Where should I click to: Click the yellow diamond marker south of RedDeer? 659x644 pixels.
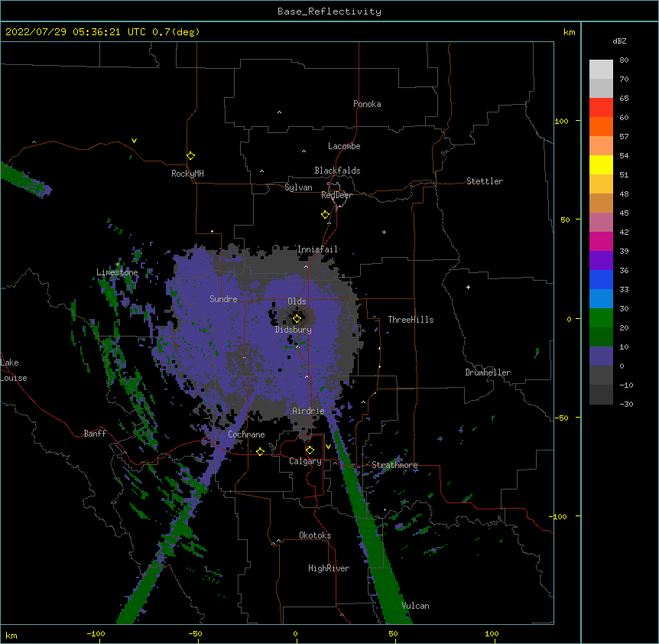point(326,215)
